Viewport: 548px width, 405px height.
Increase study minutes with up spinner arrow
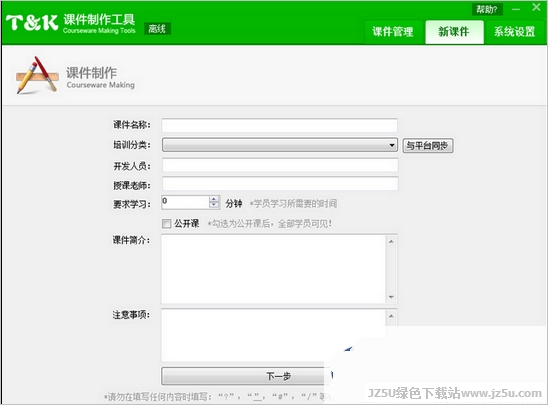coord(214,199)
